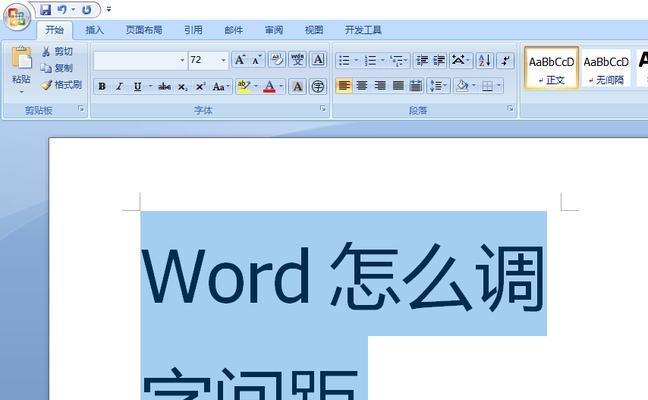
Task: Click into the font name box
Action: (x=135, y=60)
